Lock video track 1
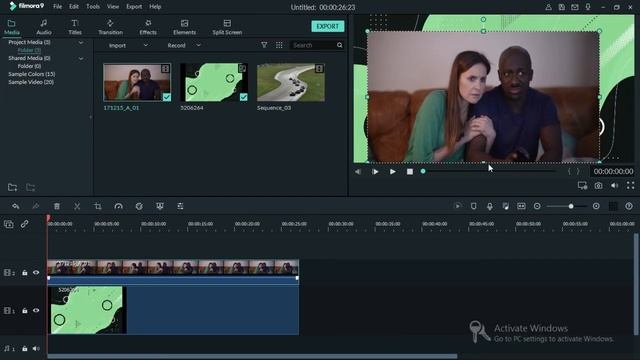This screenshot has width=640, height=360. pos(24,311)
